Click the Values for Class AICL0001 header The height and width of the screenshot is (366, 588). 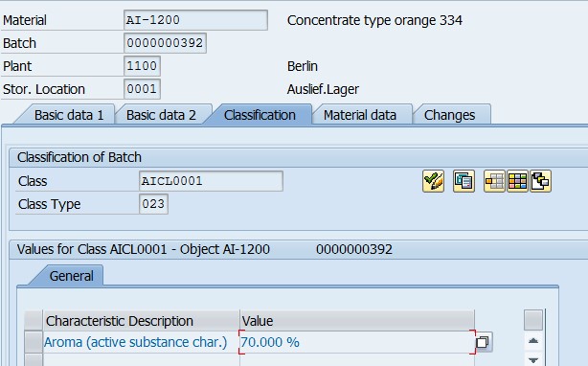coord(144,249)
